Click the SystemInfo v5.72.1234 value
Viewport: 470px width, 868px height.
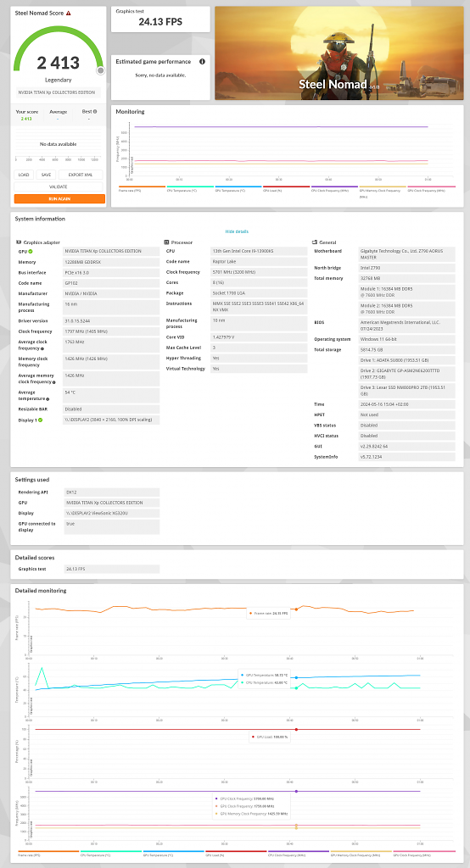407,457
